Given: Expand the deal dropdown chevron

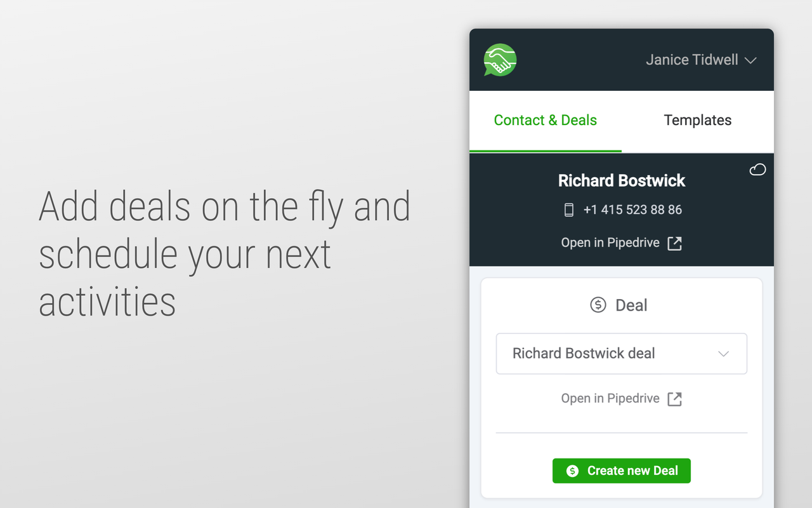Looking at the screenshot, I should [723, 354].
